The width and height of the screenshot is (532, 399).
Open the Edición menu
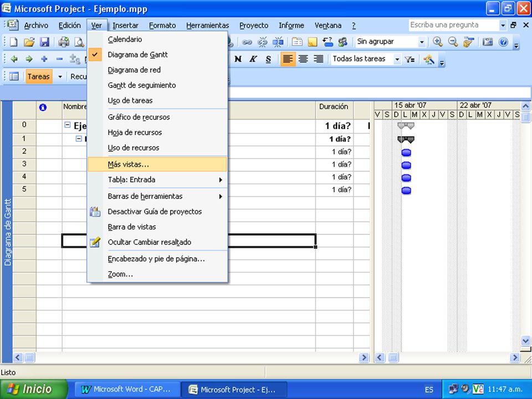pos(70,25)
